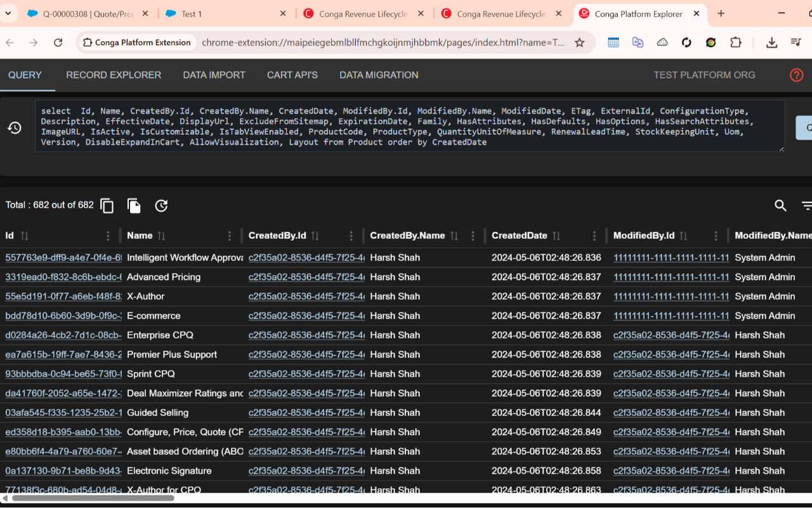Switch to the RECORD EXPLORER tab
Image resolution: width=812 pixels, height=508 pixels.
(113, 75)
